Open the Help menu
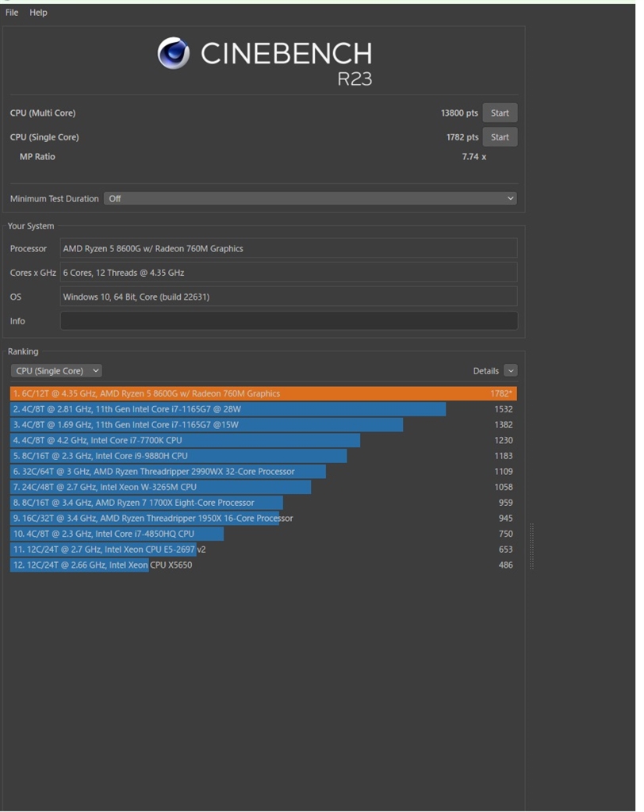Viewport: 644px width, 812px height. (38, 13)
